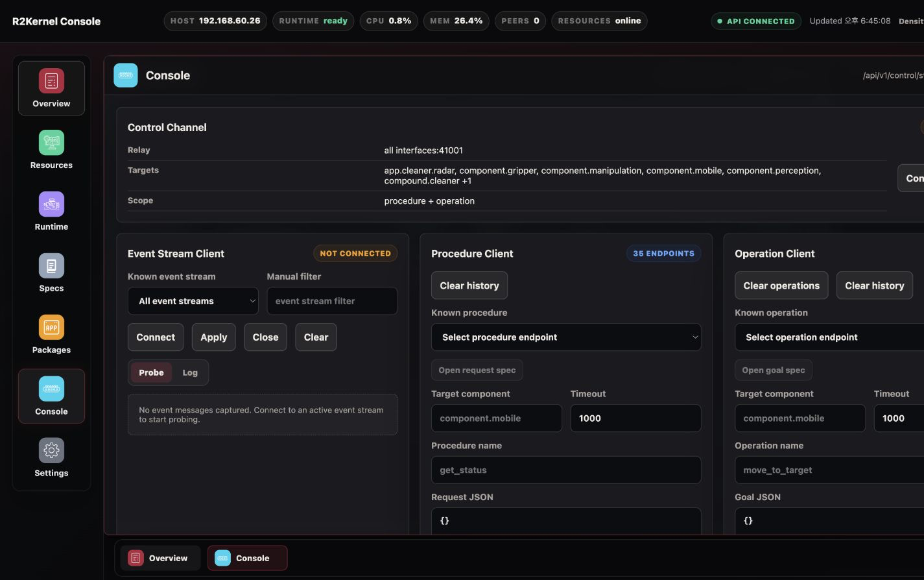Click the NOT CONNECTED status badge
Image resolution: width=924 pixels, height=580 pixels.
355,254
